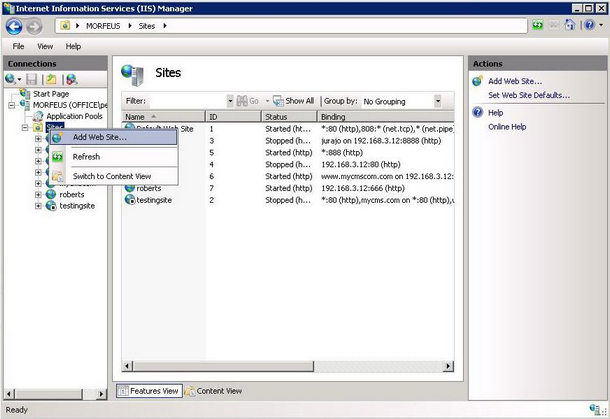Click Sites in the address breadcrumb
The height and width of the screenshot is (419, 610).
(x=147, y=26)
